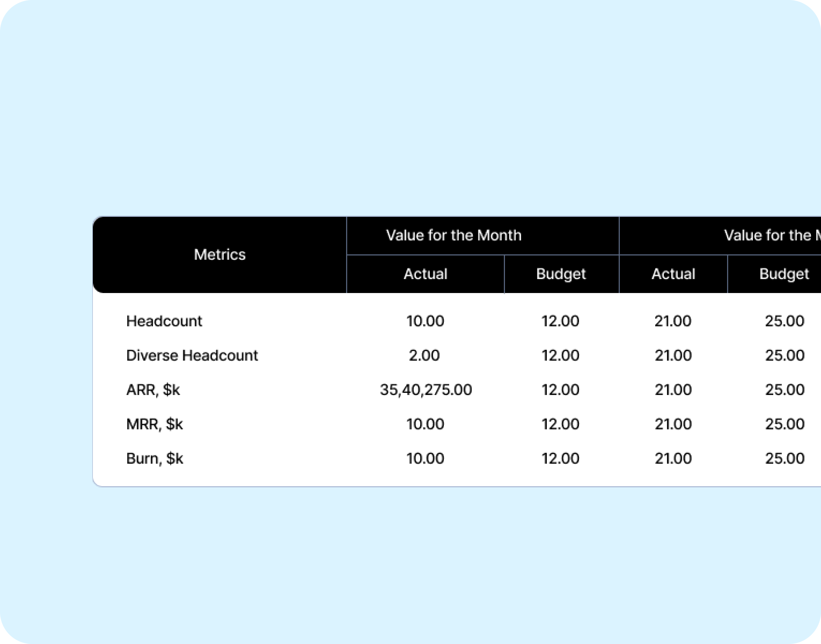The width and height of the screenshot is (821, 644).
Task: Click the leftmost Budget column header
Action: click(x=561, y=274)
